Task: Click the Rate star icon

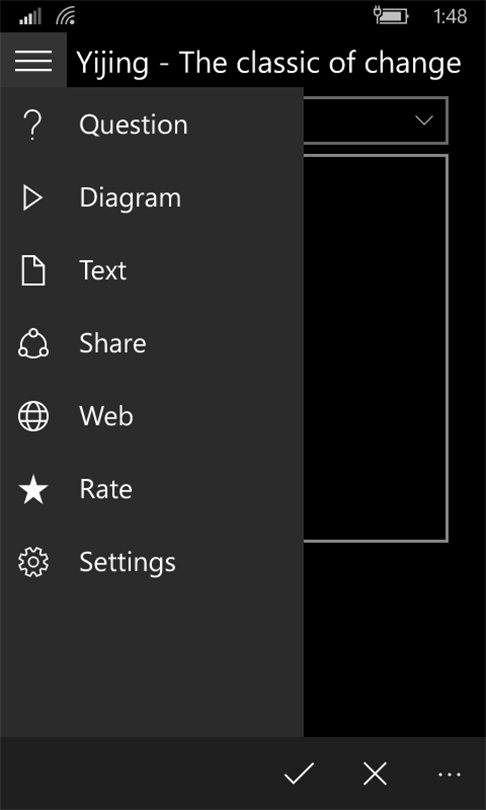Action: click(33, 490)
